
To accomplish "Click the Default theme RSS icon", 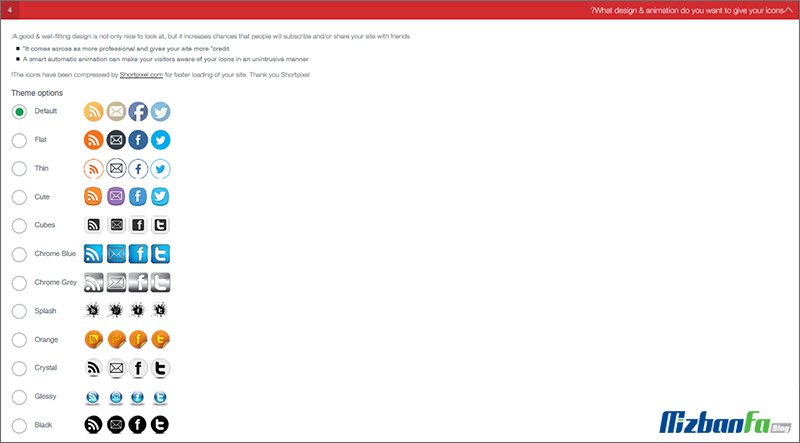I will click(94, 112).
